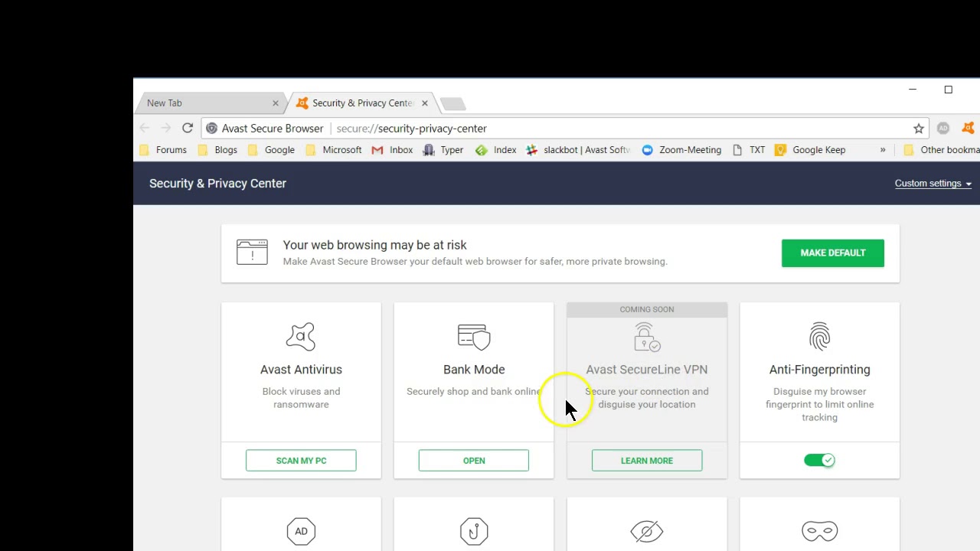Screen dimensions: 980x551
Task: Click the browser warning icon in risk banner
Action: click(x=252, y=252)
